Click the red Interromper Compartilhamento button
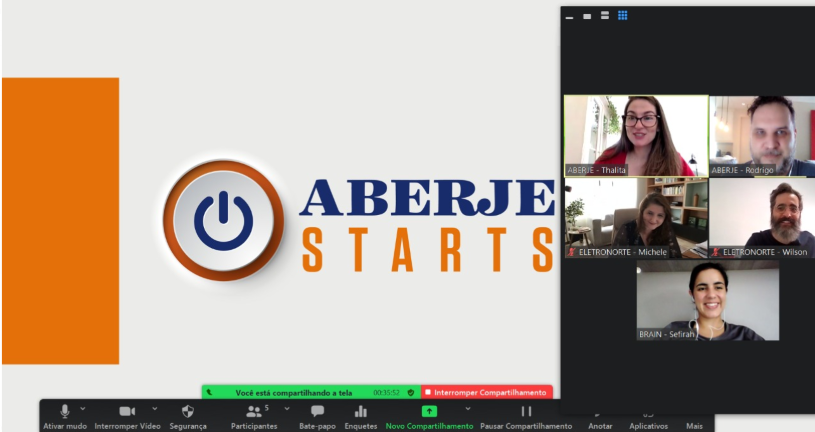 (x=486, y=393)
